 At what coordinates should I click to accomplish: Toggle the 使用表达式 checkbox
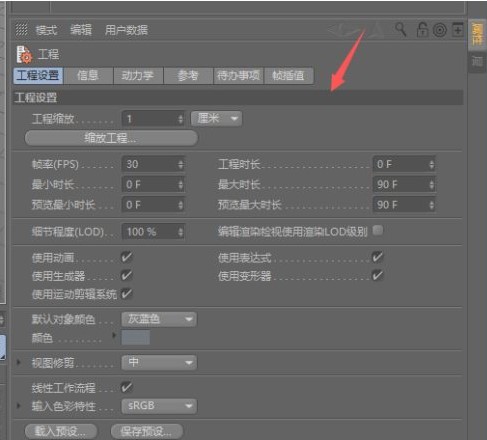point(377,257)
